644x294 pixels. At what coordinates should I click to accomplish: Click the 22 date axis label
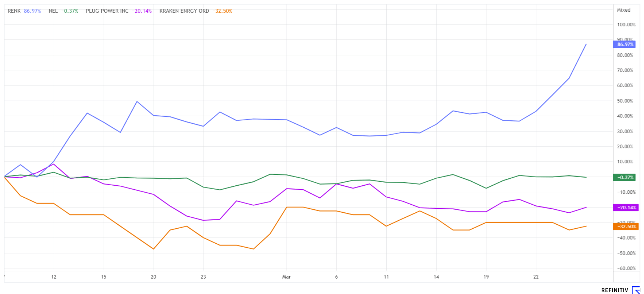(x=536, y=277)
